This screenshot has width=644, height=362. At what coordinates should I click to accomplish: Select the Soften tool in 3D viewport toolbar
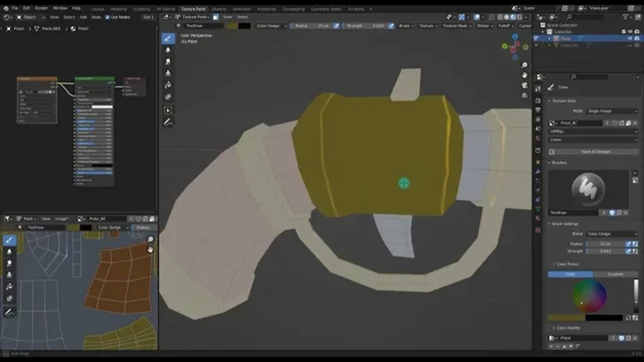point(168,50)
